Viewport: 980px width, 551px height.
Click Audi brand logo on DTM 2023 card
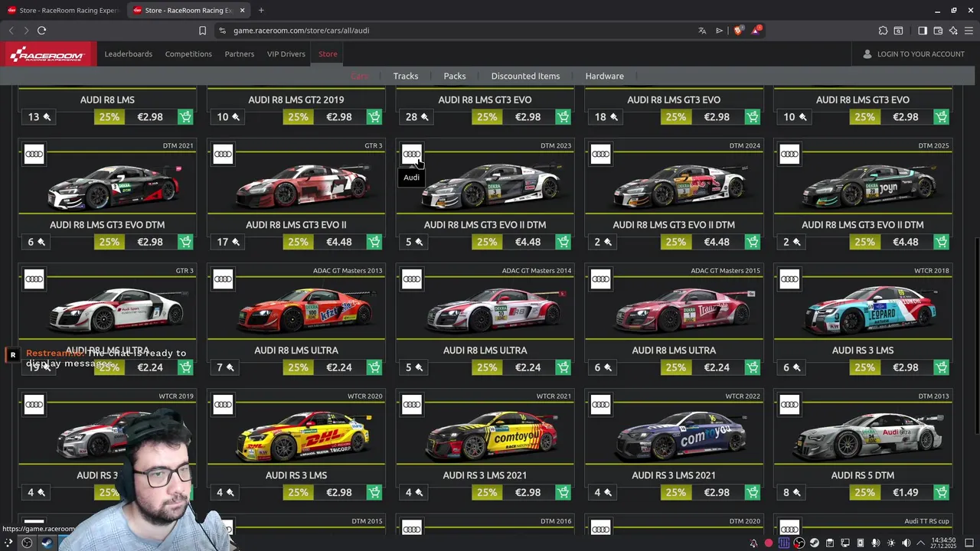click(412, 154)
